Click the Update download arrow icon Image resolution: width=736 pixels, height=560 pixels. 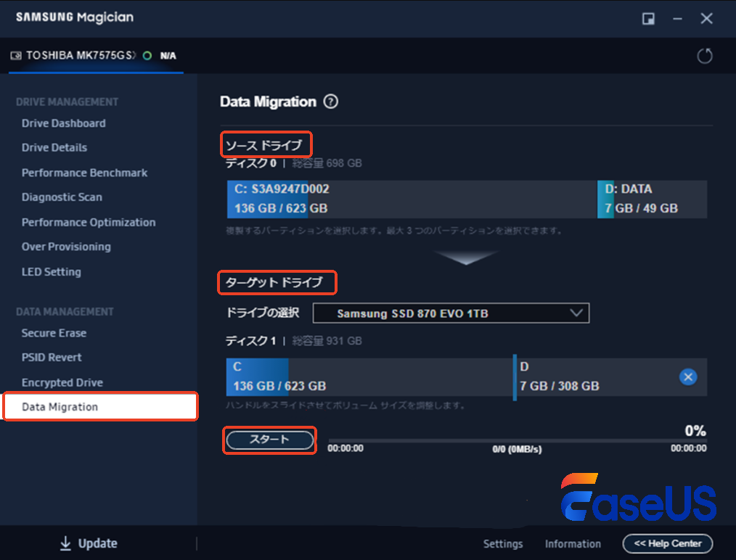65,543
